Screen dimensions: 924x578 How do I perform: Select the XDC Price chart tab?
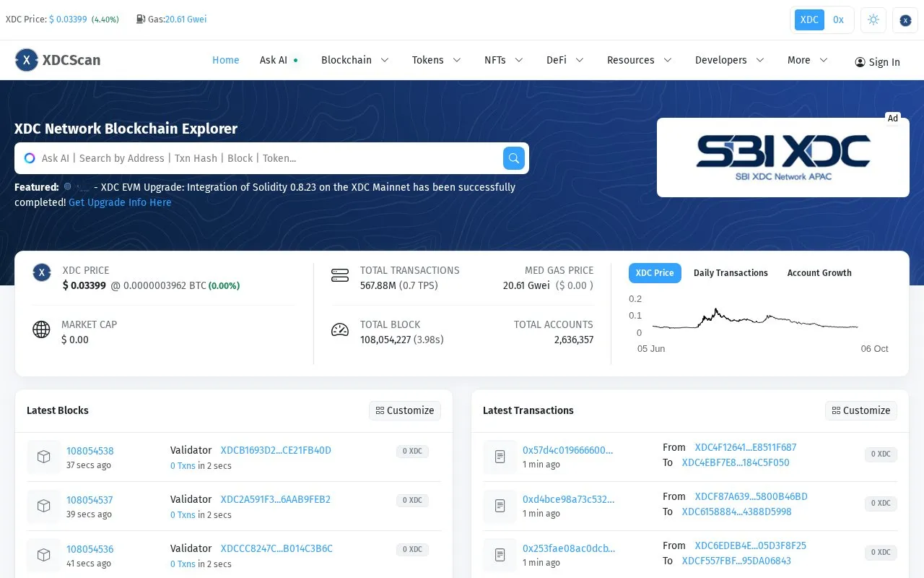pos(655,273)
